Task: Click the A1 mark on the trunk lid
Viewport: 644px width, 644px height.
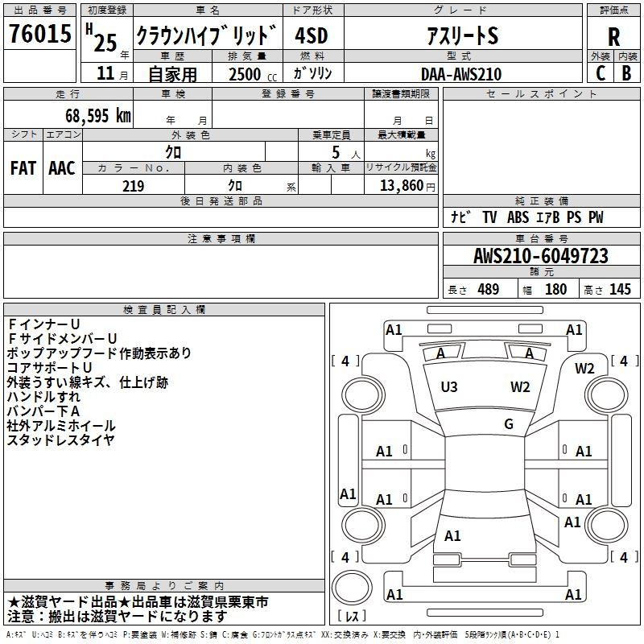Action: tap(452, 536)
